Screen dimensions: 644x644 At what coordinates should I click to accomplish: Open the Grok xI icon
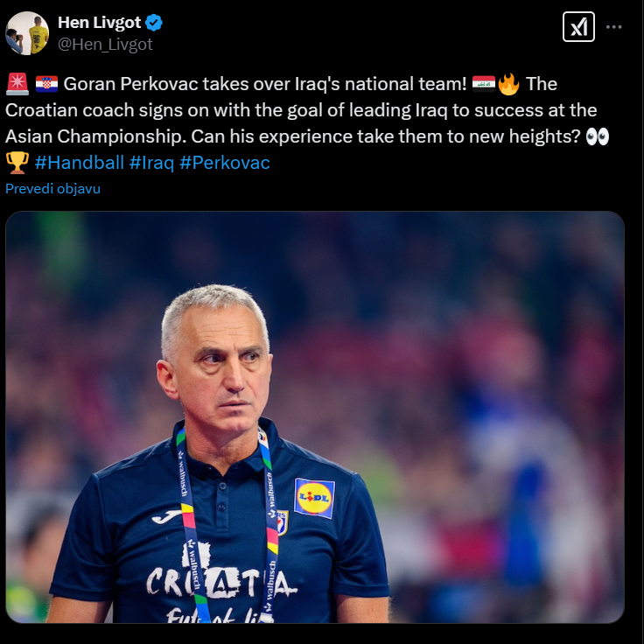578,27
